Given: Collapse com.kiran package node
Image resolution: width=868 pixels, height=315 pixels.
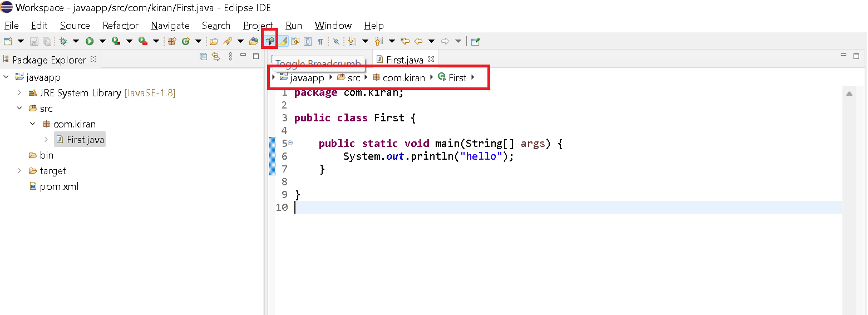Looking at the screenshot, I should coord(33,124).
